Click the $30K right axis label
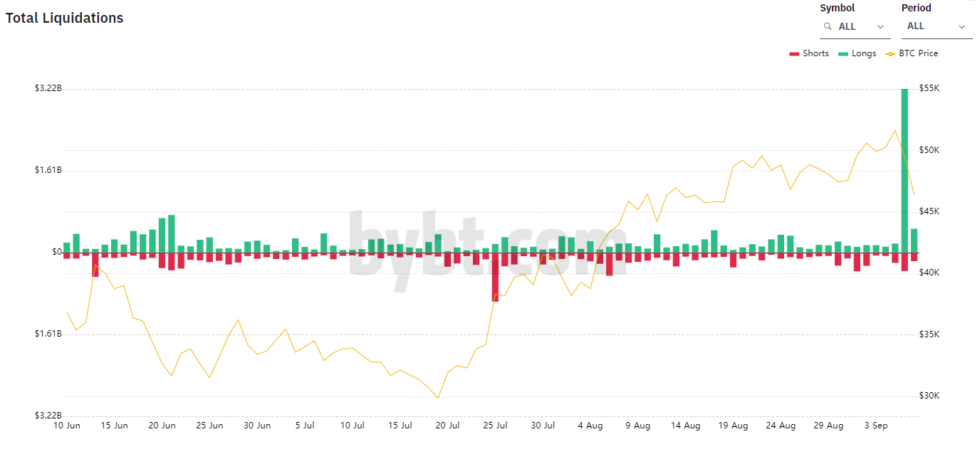 point(929,396)
